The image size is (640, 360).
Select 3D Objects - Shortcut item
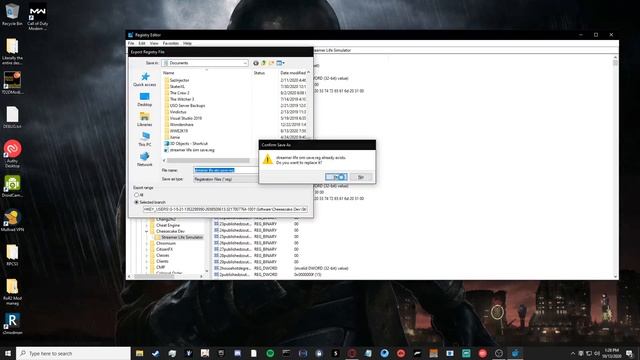189,144
